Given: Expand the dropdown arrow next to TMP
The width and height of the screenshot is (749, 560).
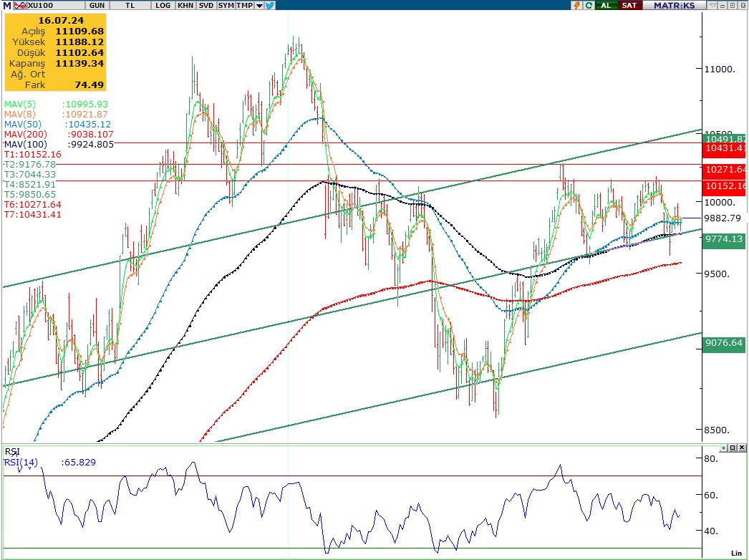Looking at the screenshot, I should tap(259, 6).
